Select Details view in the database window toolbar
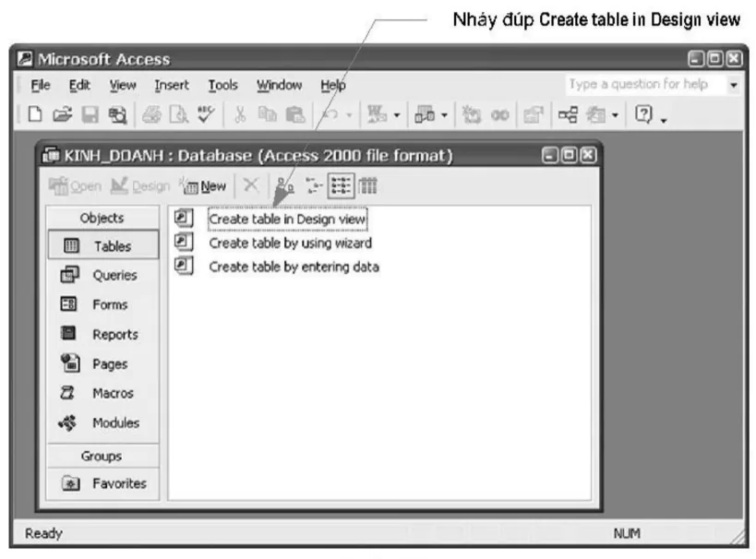This screenshot has width=756, height=559. pos(368,185)
